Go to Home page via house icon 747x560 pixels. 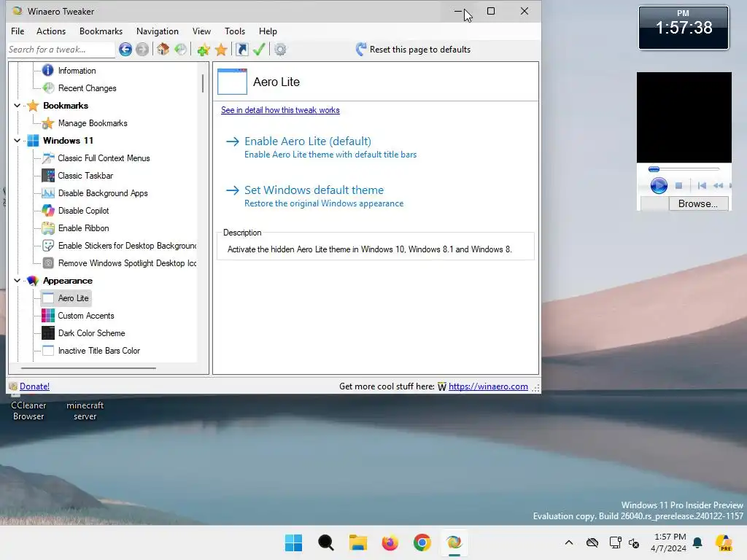(x=163, y=49)
